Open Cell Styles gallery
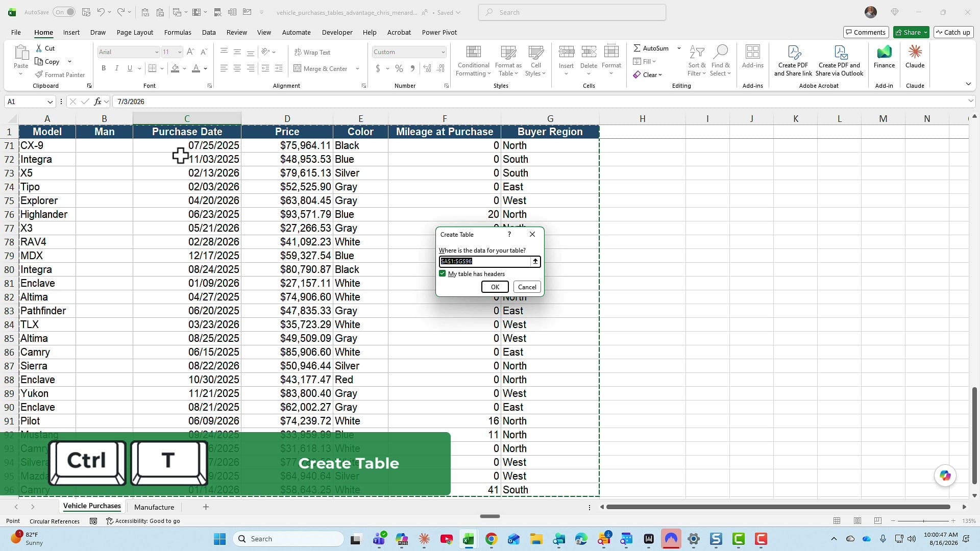This screenshot has width=980, height=551. point(536,61)
